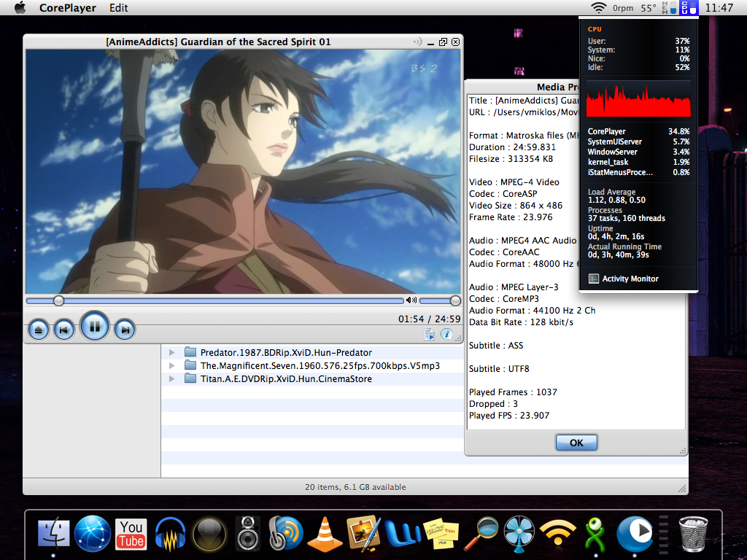Open the Trash in the dock
This screenshot has height=560, width=747.
(x=693, y=534)
